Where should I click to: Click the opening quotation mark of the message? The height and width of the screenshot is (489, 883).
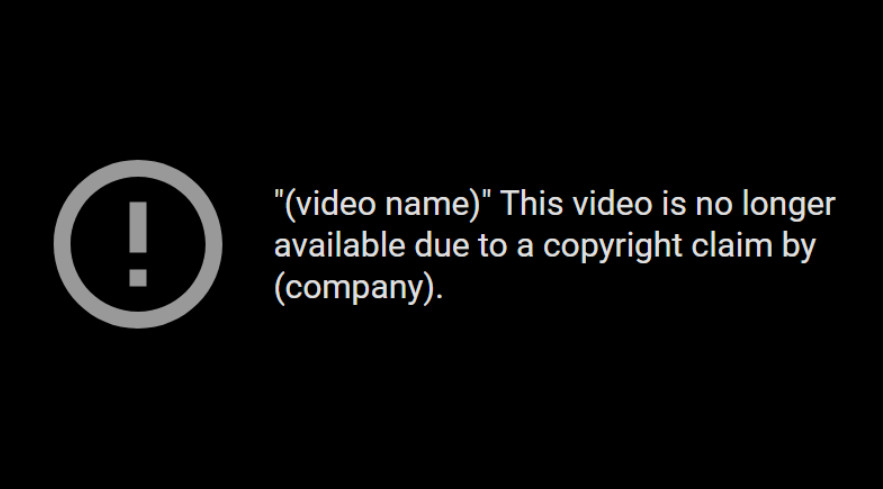click(278, 195)
